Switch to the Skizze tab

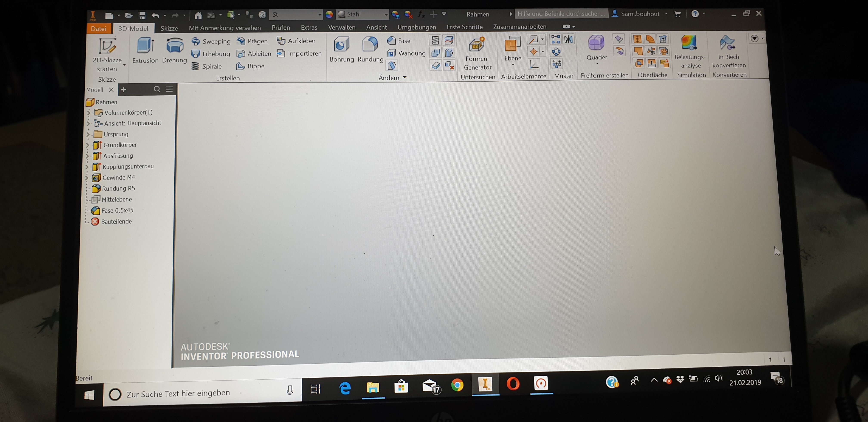point(169,28)
